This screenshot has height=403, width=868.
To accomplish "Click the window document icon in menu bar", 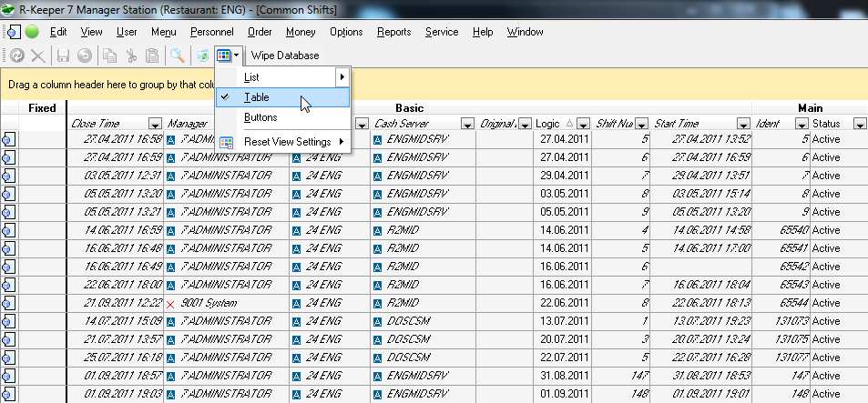I will (15, 32).
